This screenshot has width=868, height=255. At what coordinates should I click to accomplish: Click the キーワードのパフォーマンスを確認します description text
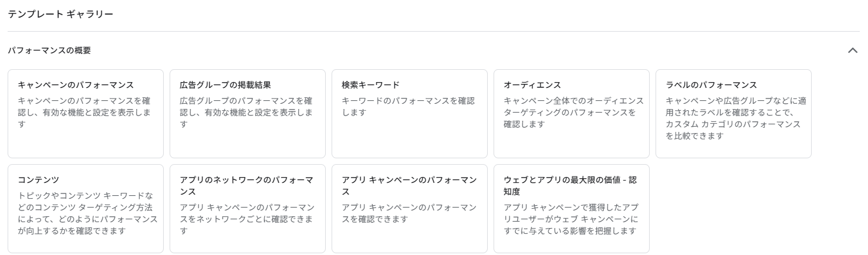(x=408, y=107)
